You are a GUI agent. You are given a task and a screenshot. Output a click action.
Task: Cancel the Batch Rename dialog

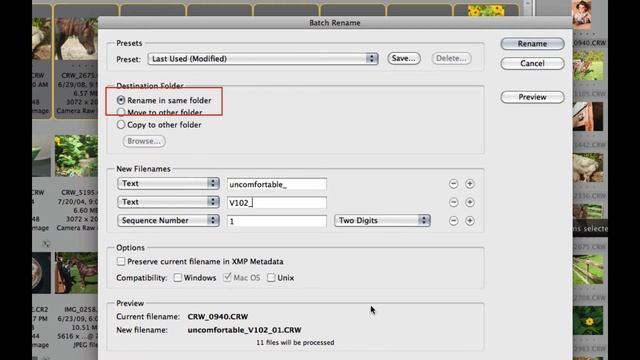point(532,63)
